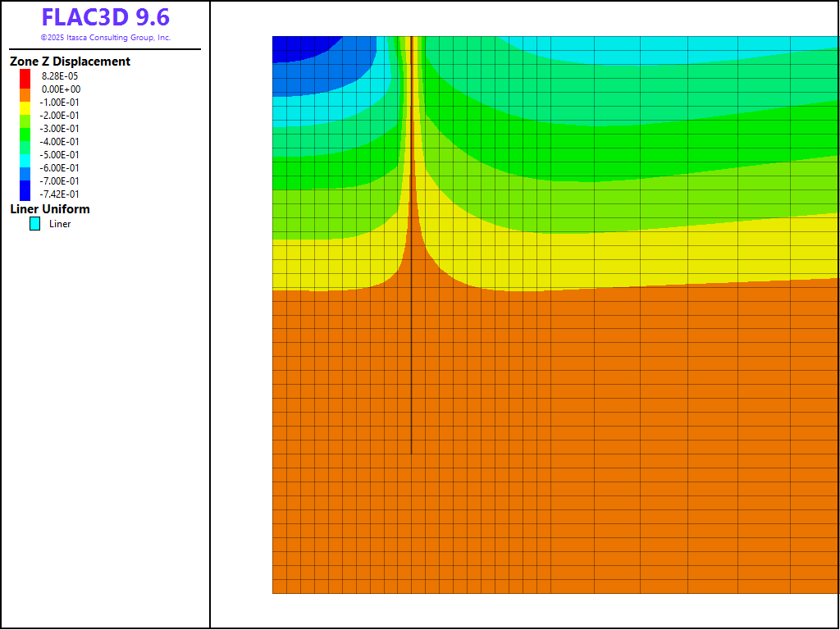Click the FLAC3D 9.6 title text
The height and width of the screenshot is (630, 840).
coord(105,17)
